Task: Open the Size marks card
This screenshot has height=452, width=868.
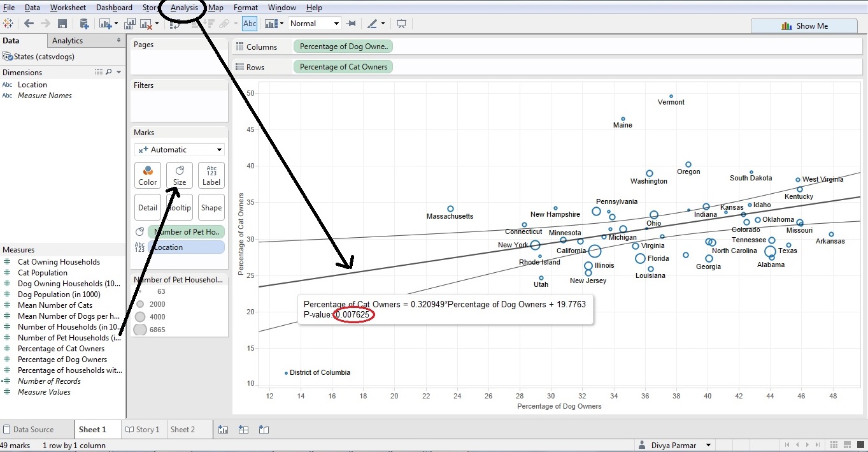Action: (180, 175)
